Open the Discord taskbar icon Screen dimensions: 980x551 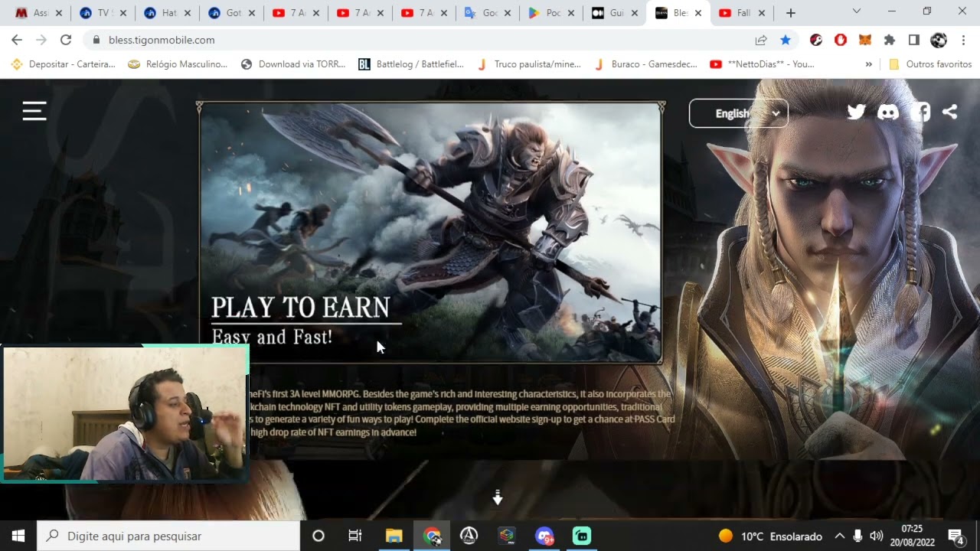(x=544, y=536)
